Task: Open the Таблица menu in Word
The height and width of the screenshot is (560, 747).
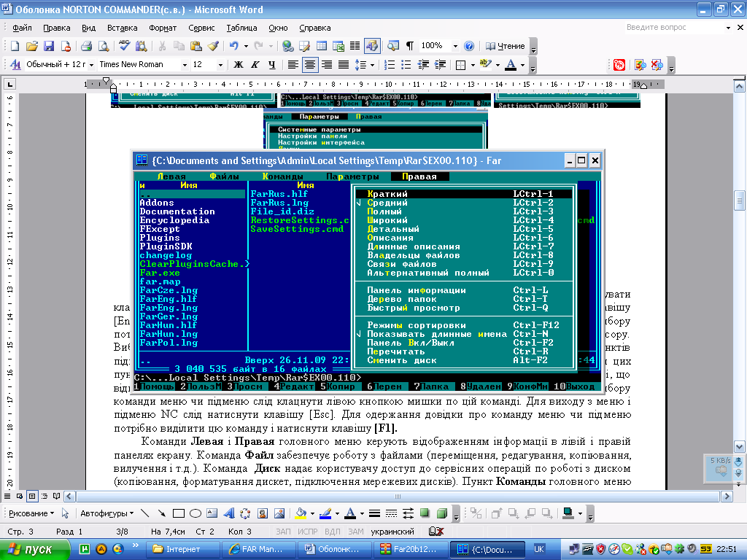Action: (x=241, y=28)
